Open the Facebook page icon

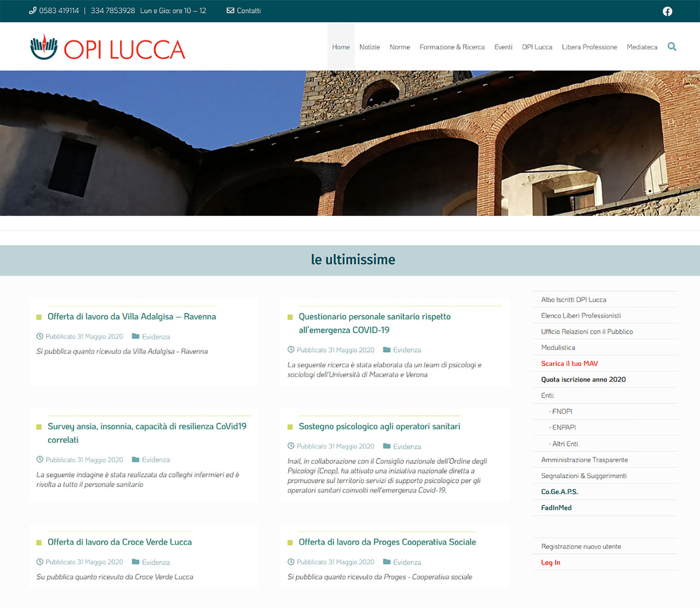point(667,11)
